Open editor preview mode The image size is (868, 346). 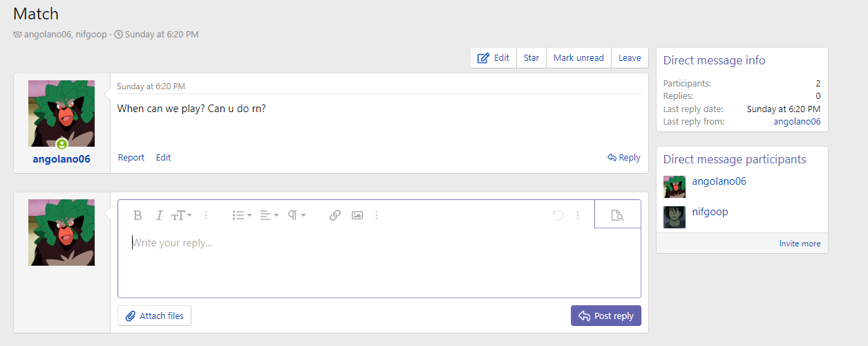tap(617, 215)
